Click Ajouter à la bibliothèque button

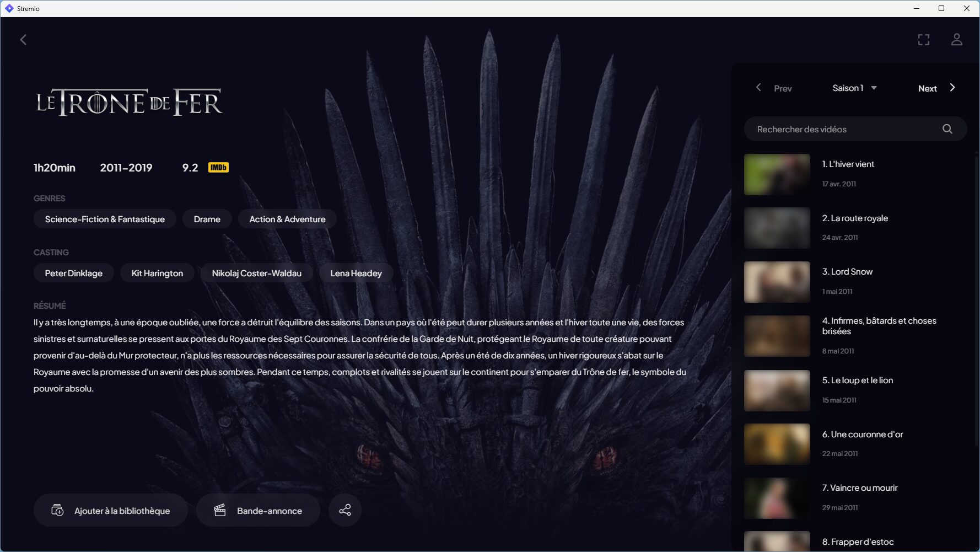click(111, 510)
